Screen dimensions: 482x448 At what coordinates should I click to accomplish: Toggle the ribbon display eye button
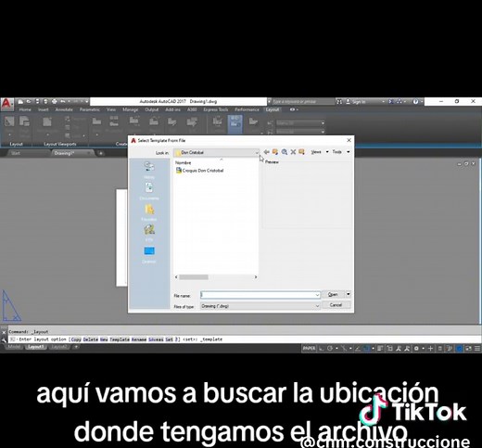click(292, 109)
